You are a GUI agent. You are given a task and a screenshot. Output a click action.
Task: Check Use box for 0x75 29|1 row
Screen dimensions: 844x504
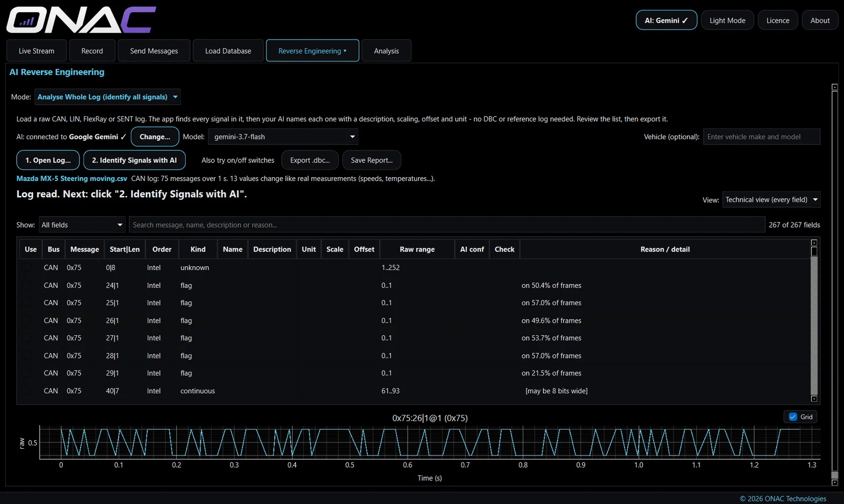click(x=27, y=373)
